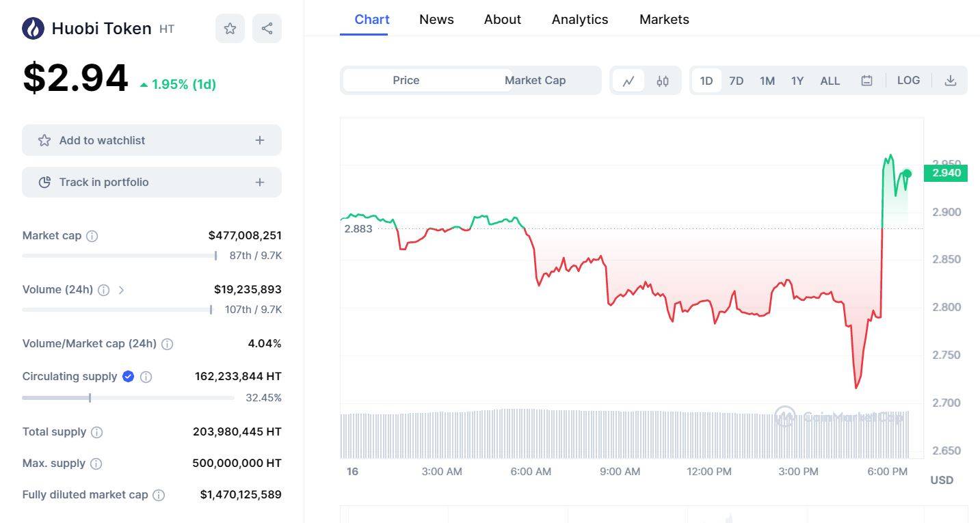Select the line chart type icon
This screenshot has height=523, width=980.
(x=628, y=81)
